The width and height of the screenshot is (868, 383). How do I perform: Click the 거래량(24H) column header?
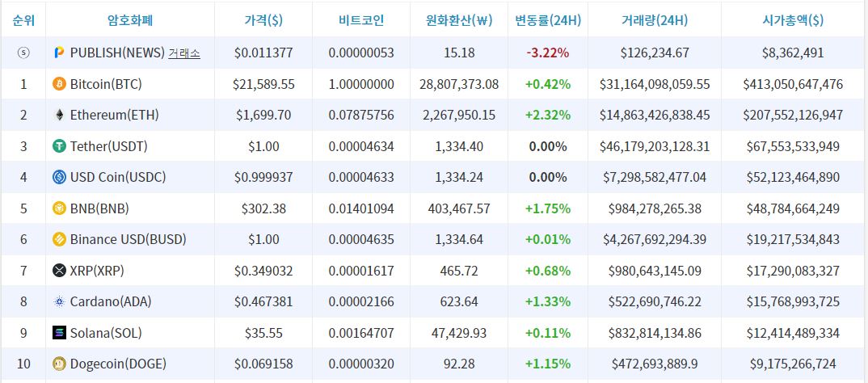[x=655, y=20]
